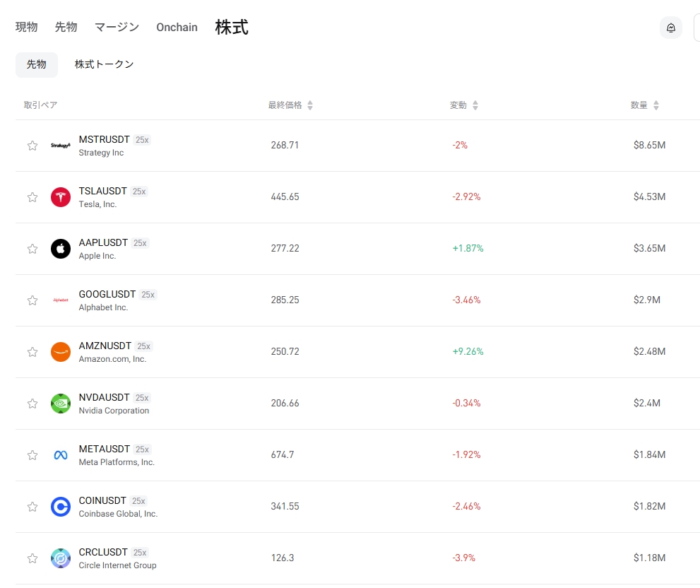This screenshot has height=588, width=700.
Task: Click the Coinbase logo icon
Action: 61,507
